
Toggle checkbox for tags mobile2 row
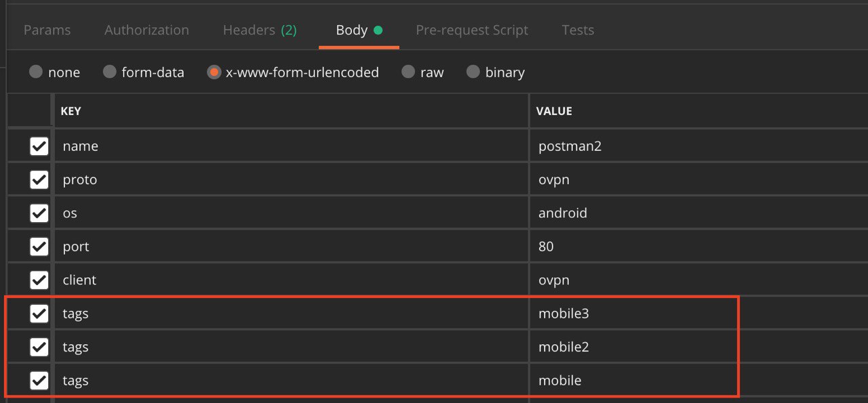coord(39,347)
